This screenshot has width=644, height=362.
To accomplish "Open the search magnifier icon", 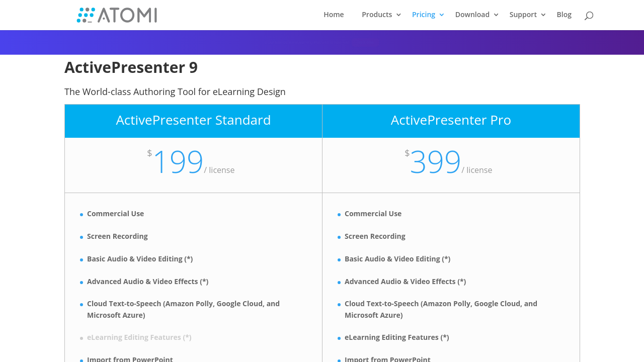I will [x=589, y=16].
